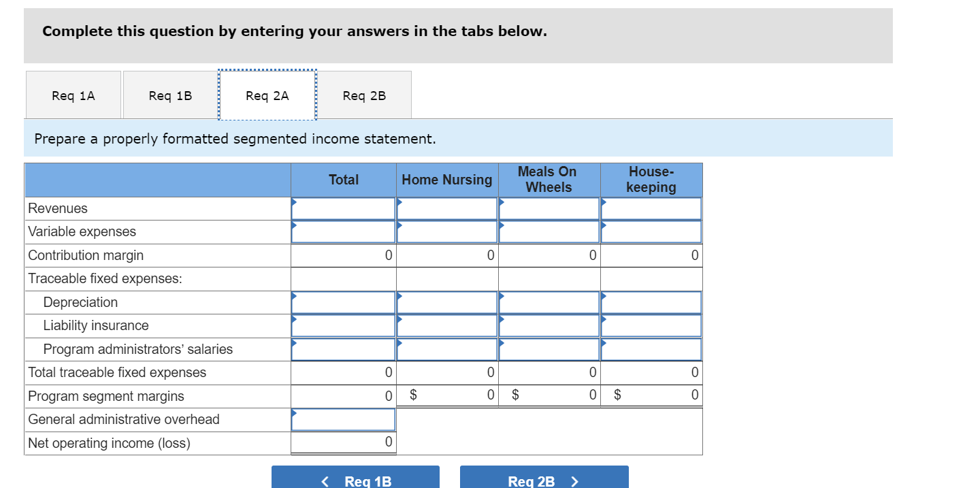
Task: Select the Meals On Wheels Liability insurance cell
Action: tap(549, 325)
